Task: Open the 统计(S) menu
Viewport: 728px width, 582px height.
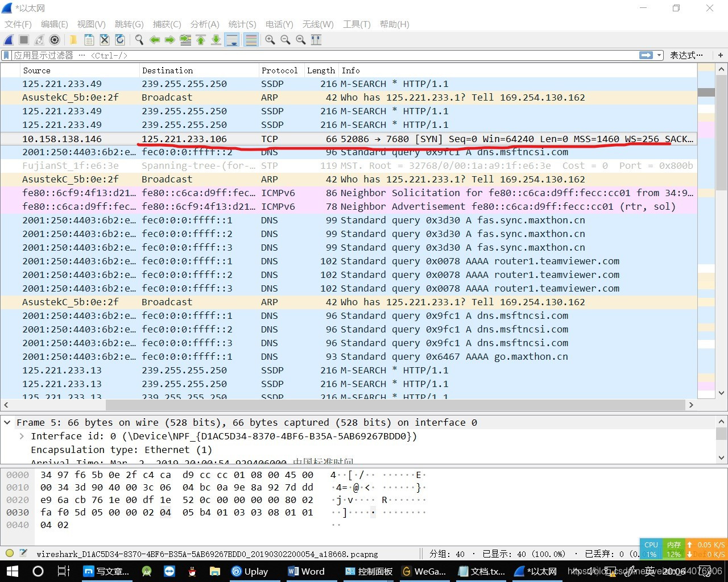Action: [x=242, y=24]
